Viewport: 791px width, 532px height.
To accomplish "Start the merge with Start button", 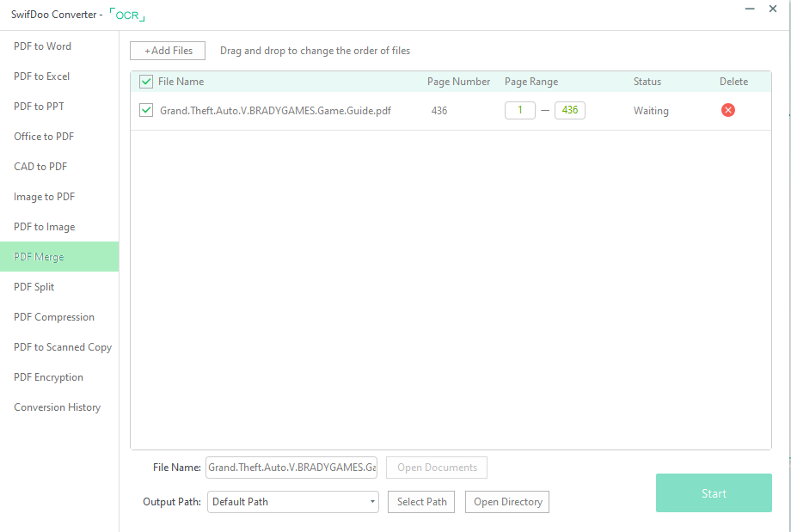I will (714, 493).
